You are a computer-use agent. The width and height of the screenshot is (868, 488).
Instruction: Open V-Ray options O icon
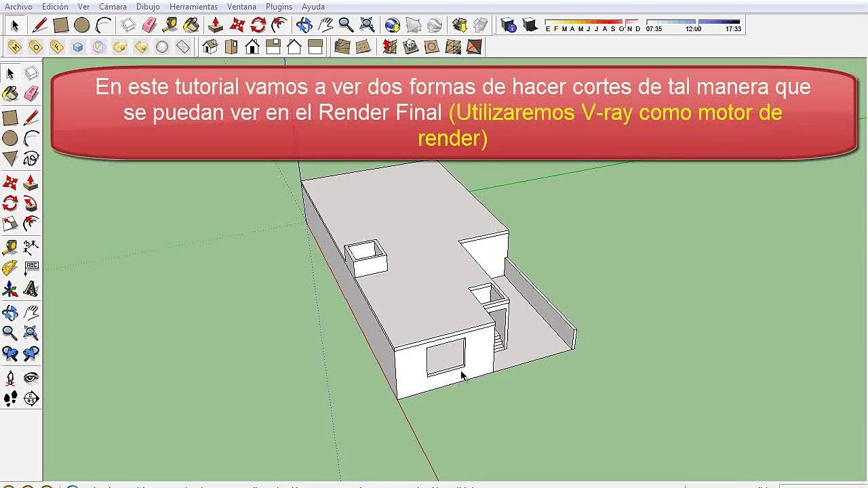point(36,47)
